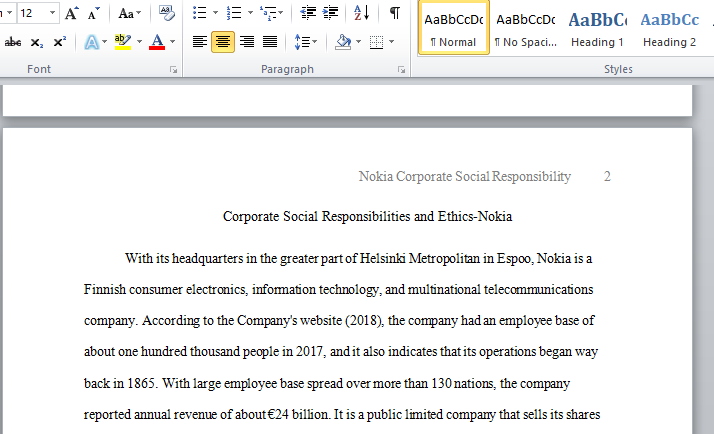Expand Line Spacing dropdown arrow
Screen dimensions: 714x434
click(x=315, y=42)
